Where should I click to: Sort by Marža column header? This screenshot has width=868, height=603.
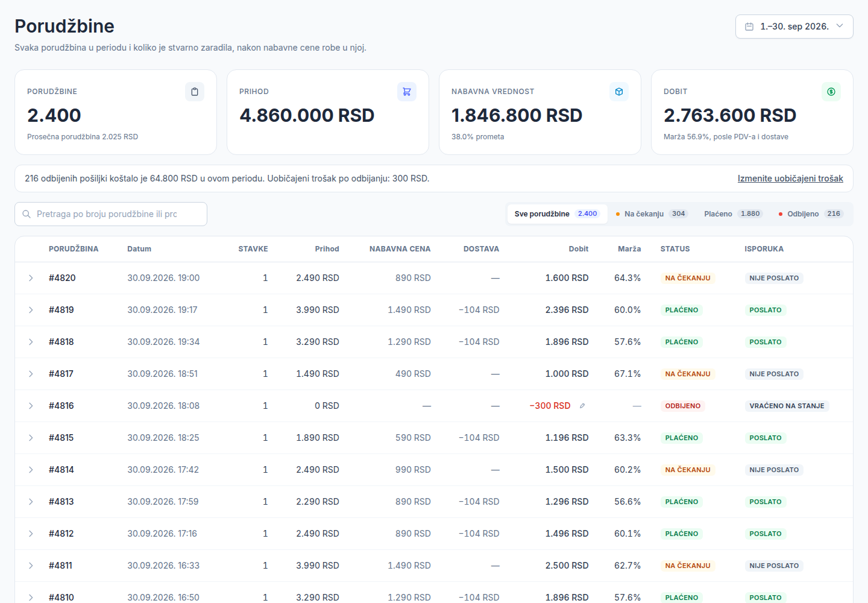click(629, 249)
